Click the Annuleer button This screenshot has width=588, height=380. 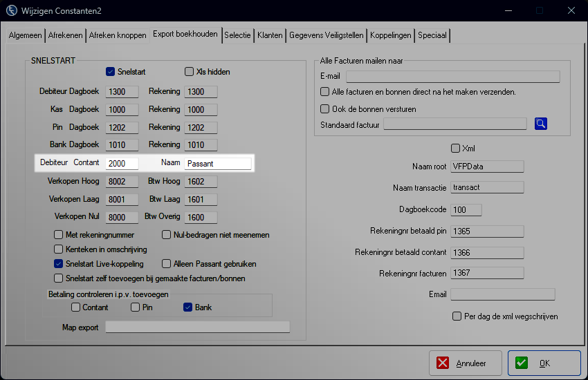pyautogui.click(x=464, y=363)
